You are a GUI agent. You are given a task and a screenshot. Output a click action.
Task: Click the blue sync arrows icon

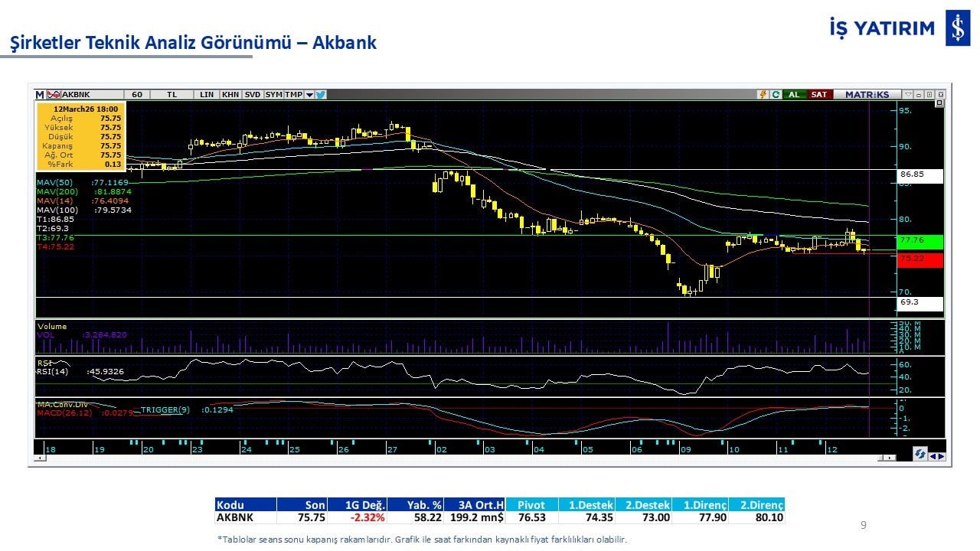pyautogui.click(x=920, y=455)
